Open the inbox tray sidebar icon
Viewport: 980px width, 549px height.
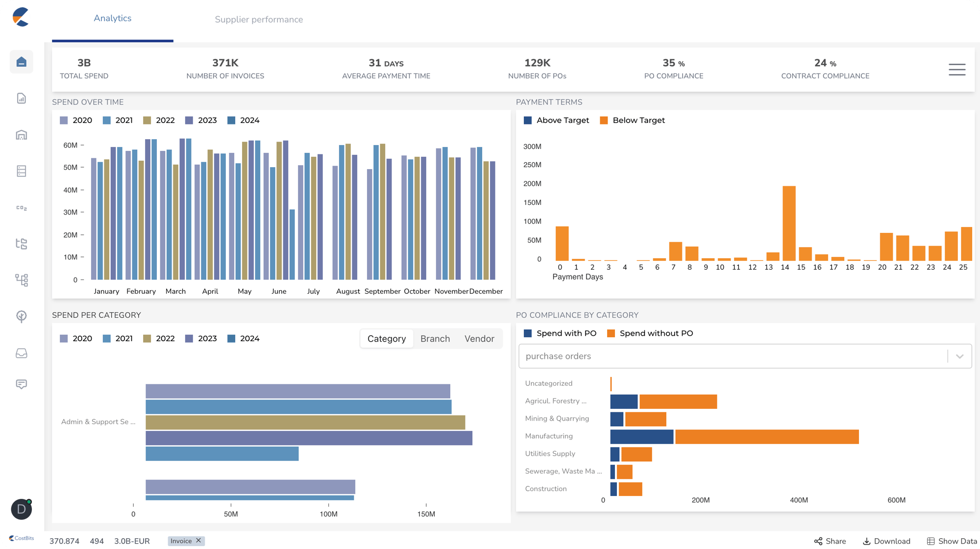(22, 353)
